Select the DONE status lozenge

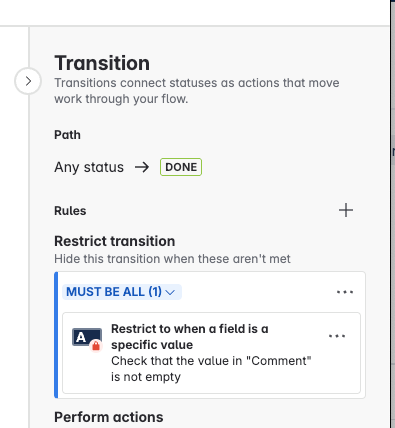tap(181, 167)
